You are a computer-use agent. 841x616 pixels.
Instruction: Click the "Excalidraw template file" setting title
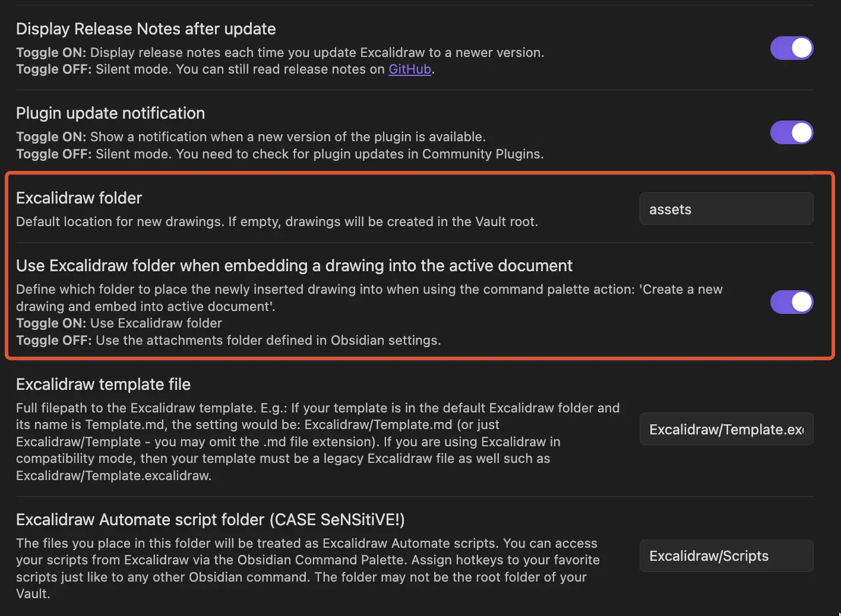pos(103,384)
